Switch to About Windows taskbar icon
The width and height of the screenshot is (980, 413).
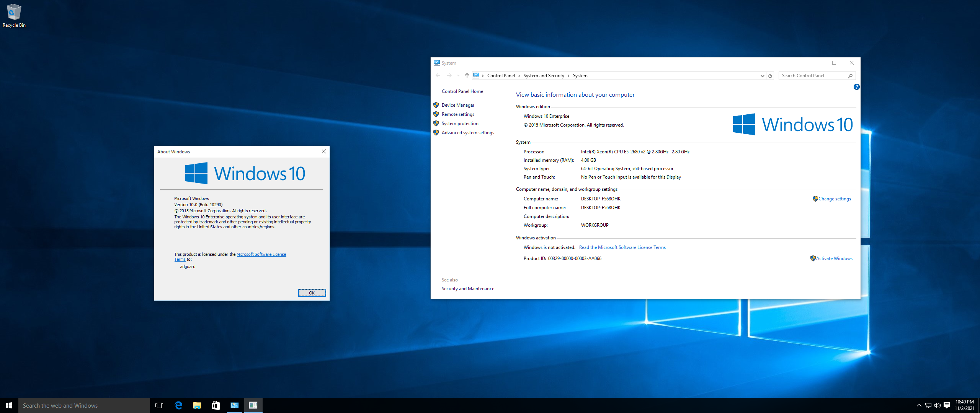click(253, 405)
